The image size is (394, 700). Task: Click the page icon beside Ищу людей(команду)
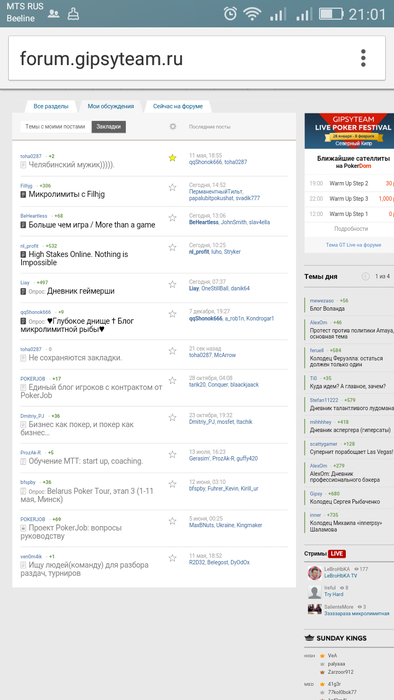[23, 565]
